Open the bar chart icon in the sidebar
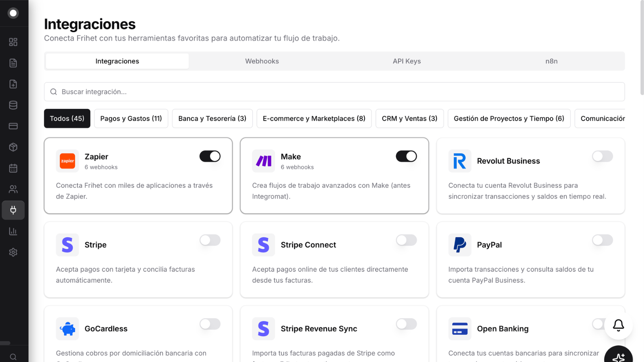 coord(13,231)
